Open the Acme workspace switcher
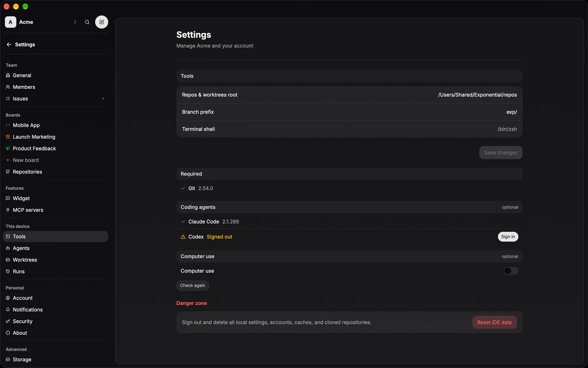The width and height of the screenshot is (588, 368). (x=41, y=22)
